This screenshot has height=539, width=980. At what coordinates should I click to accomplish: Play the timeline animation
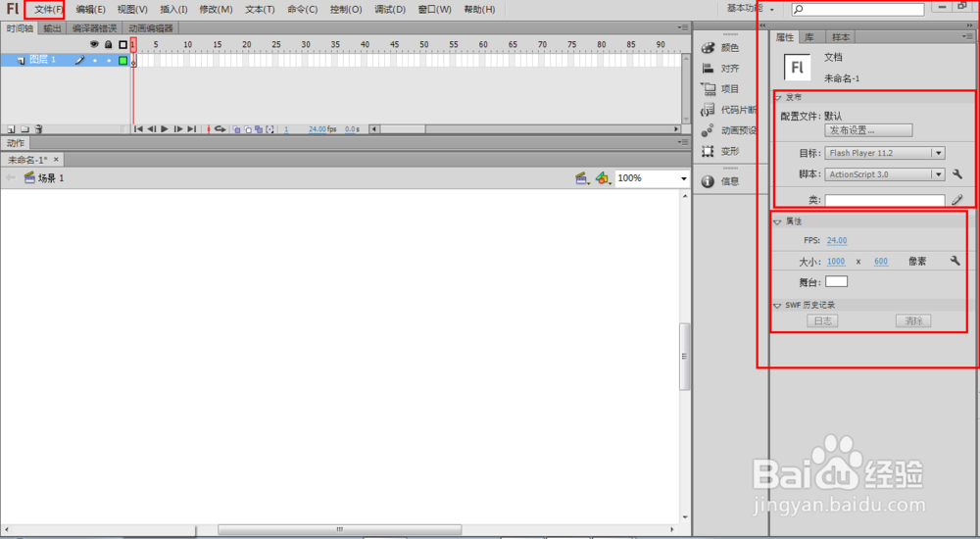[x=165, y=128]
